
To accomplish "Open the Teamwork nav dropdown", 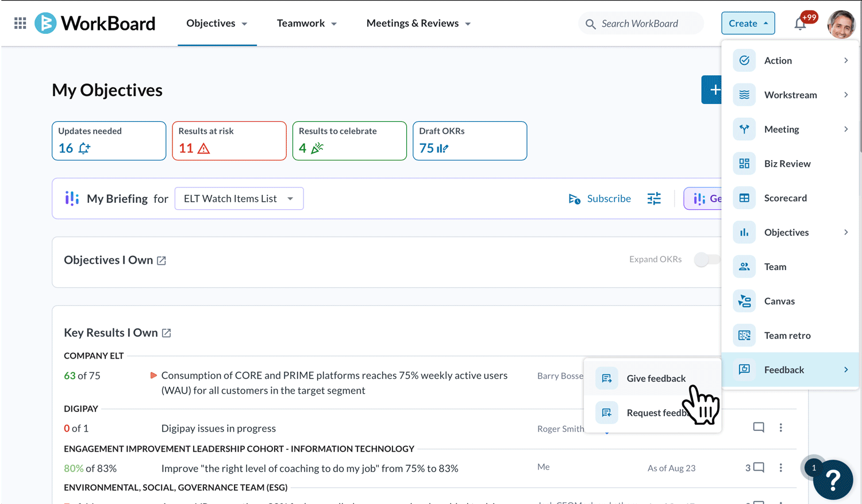I will point(307,24).
